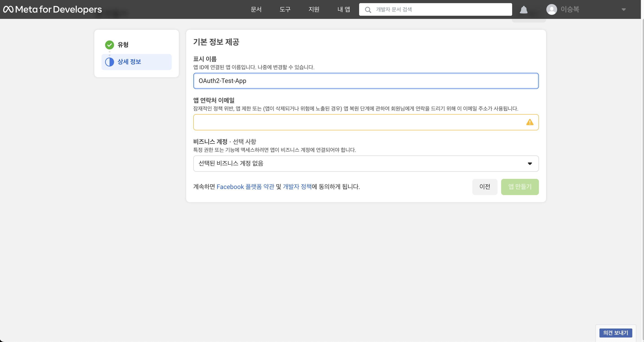The height and width of the screenshot is (342, 644).
Task: Click the half-filled circle step icon
Action: [110, 62]
